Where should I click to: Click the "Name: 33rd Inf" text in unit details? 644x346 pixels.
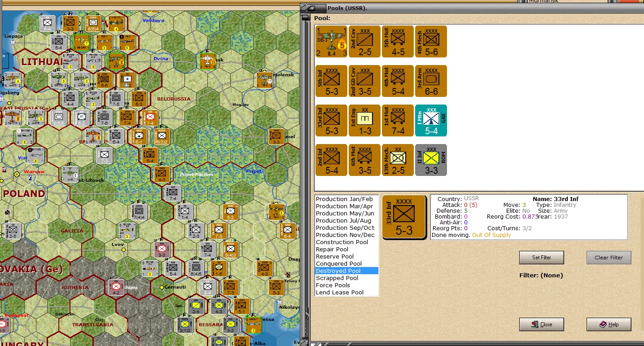[x=556, y=199]
